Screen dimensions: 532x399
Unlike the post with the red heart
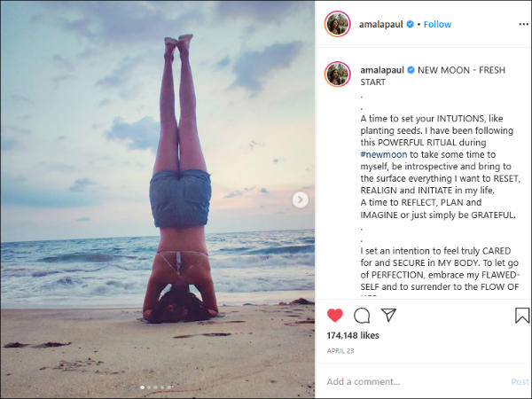pyautogui.click(x=335, y=316)
